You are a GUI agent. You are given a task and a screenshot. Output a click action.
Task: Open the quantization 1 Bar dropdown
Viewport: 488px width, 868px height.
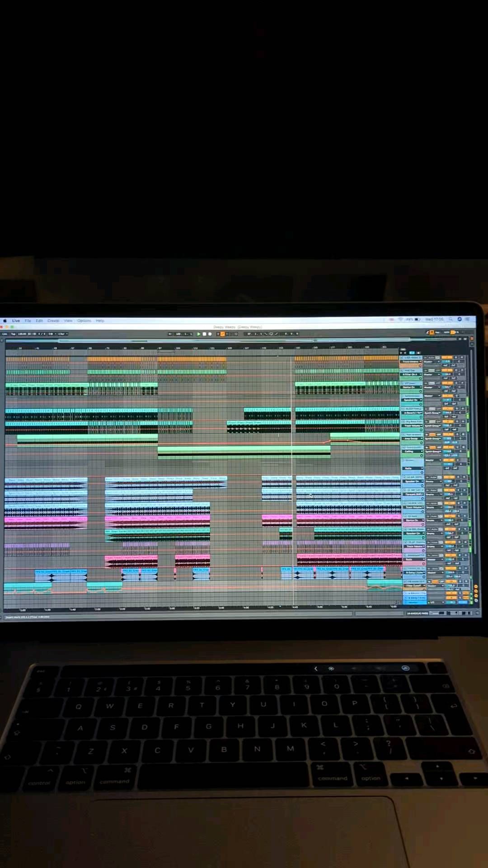62,334
